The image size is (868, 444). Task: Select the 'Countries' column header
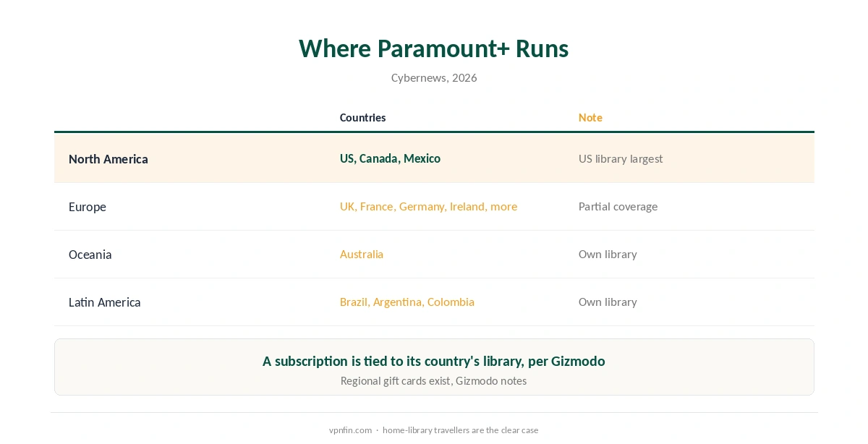(x=362, y=117)
